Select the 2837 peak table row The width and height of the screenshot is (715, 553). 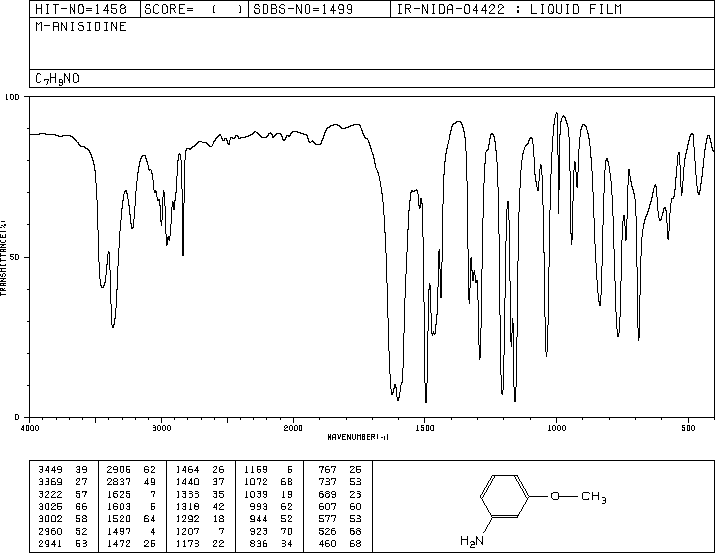[131, 482]
